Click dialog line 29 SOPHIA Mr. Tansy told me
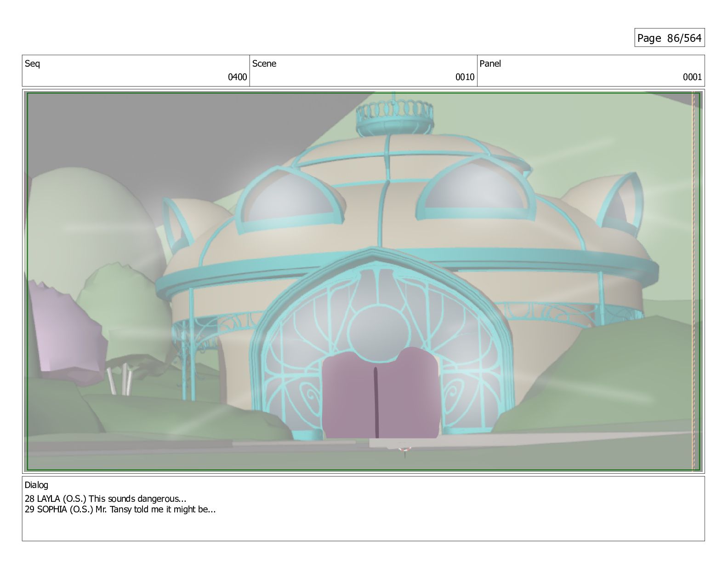This screenshot has height=563, width=728. [x=120, y=509]
